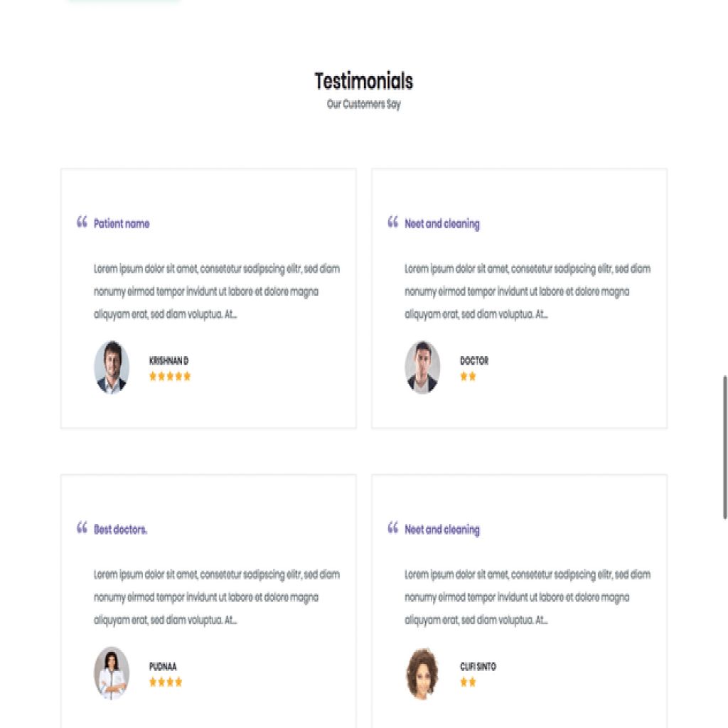Open Doctor reviewer's profile photo
The image size is (728, 728).
click(422, 367)
